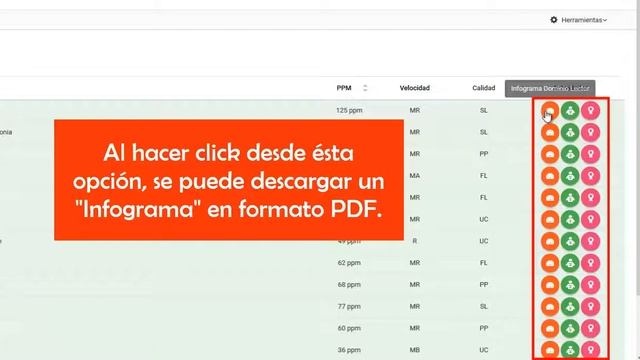Click MA velocity value

coord(415,176)
